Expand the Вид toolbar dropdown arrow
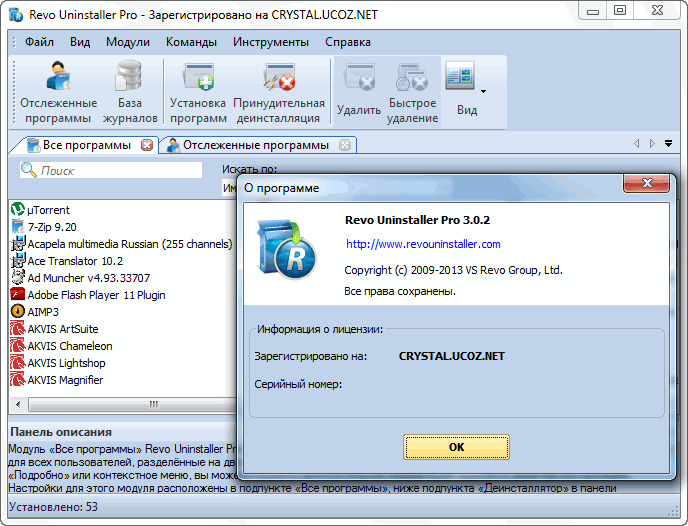This screenshot has width=688, height=526. click(483, 91)
